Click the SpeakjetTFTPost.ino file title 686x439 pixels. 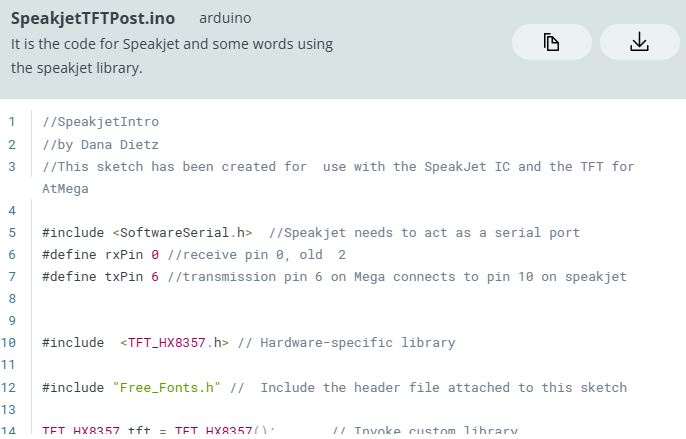click(93, 18)
